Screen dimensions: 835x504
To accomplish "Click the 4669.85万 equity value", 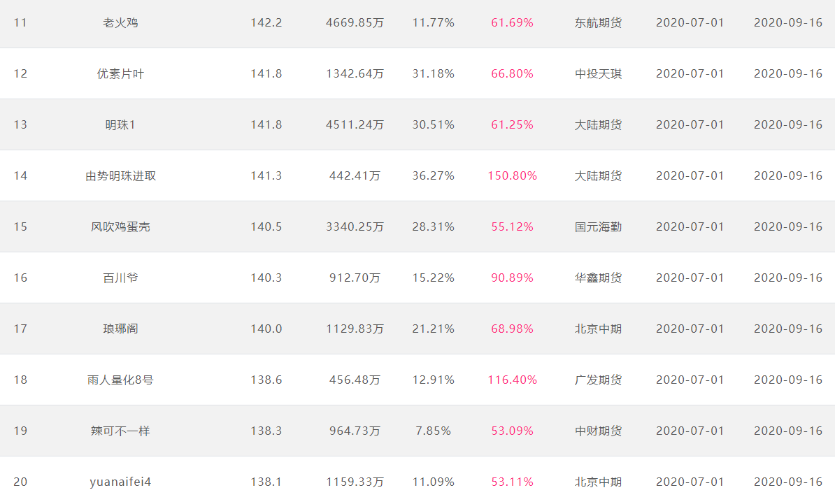I will click(355, 23).
